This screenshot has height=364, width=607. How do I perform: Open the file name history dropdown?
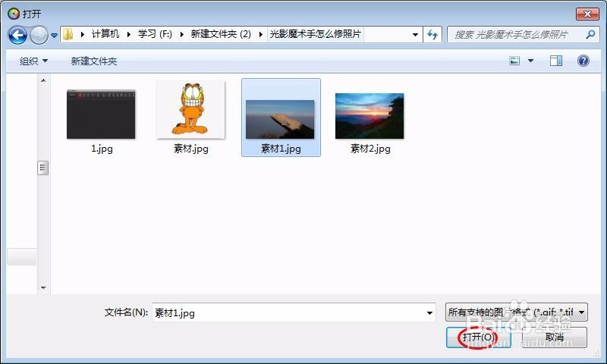click(429, 312)
